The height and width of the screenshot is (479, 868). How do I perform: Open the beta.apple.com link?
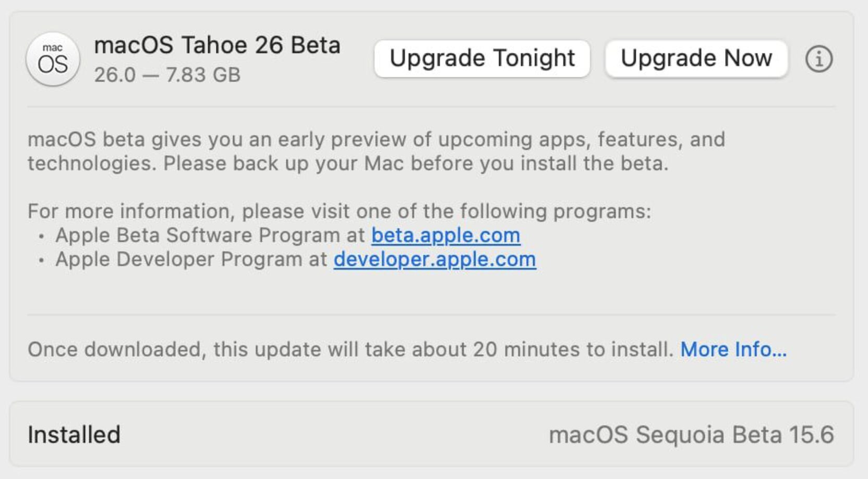[x=446, y=235]
